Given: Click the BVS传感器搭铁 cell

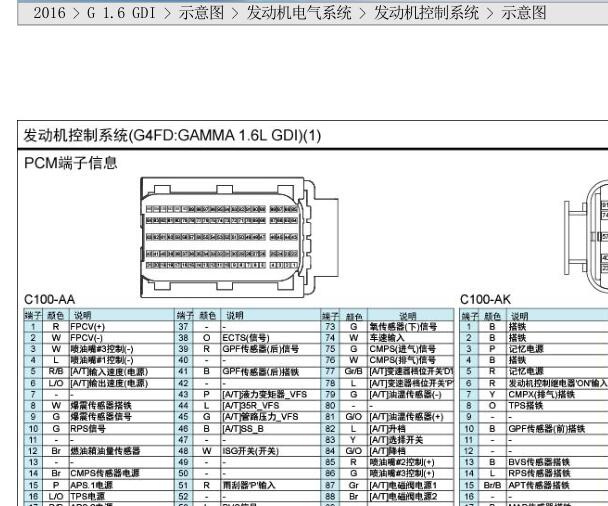Looking at the screenshot, I should 558,462.
